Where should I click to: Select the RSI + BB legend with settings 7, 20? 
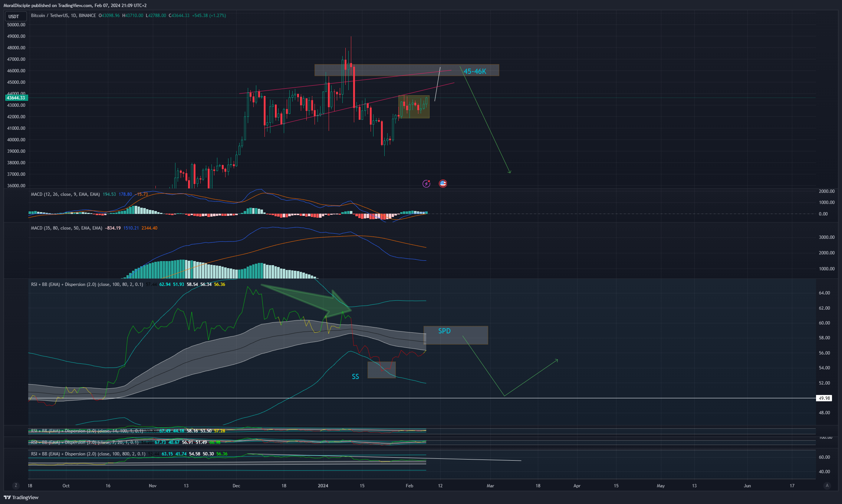[x=85, y=442]
